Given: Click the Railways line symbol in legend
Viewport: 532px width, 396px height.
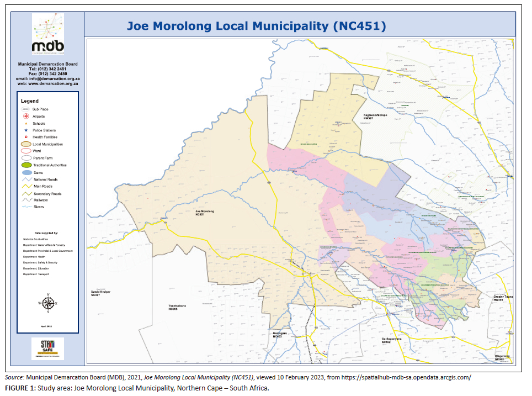Looking at the screenshot, I should click(x=25, y=200).
